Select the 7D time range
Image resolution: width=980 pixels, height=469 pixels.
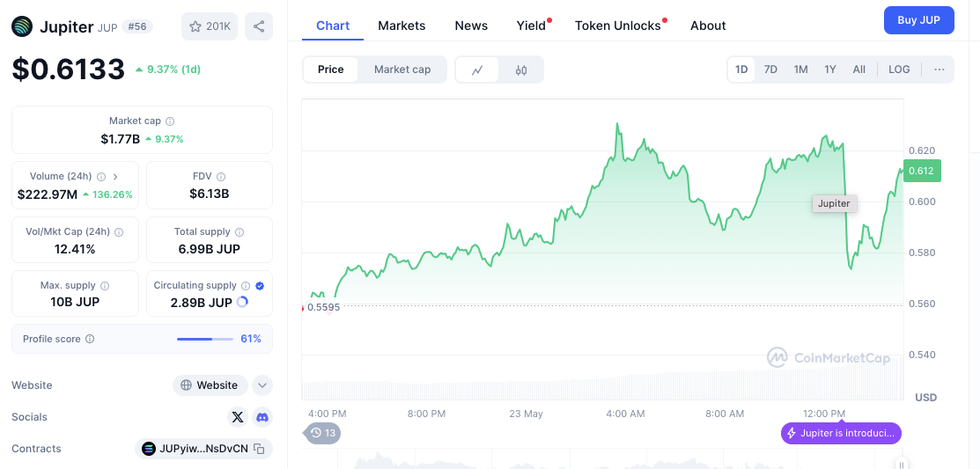click(770, 70)
